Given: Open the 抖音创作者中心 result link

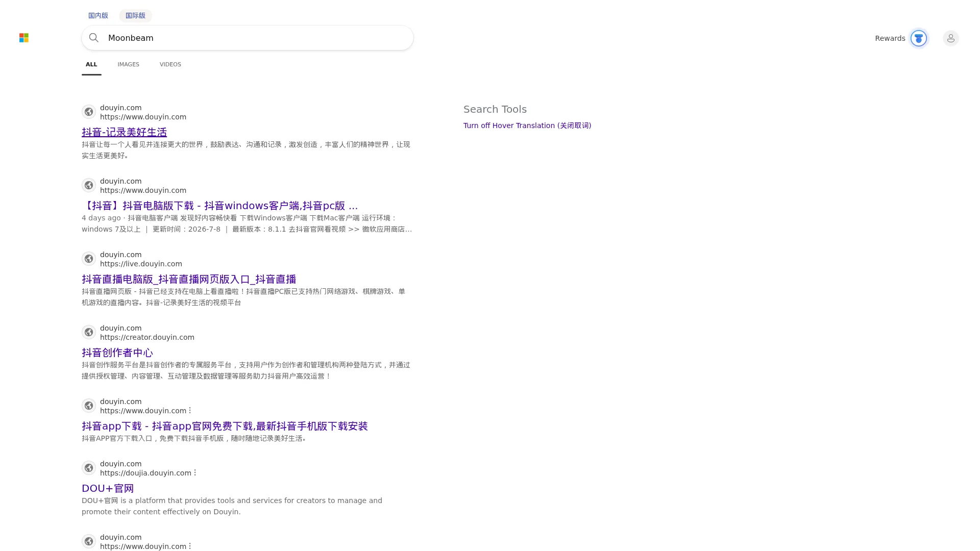Looking at the screenshot, I should (117, 353).
